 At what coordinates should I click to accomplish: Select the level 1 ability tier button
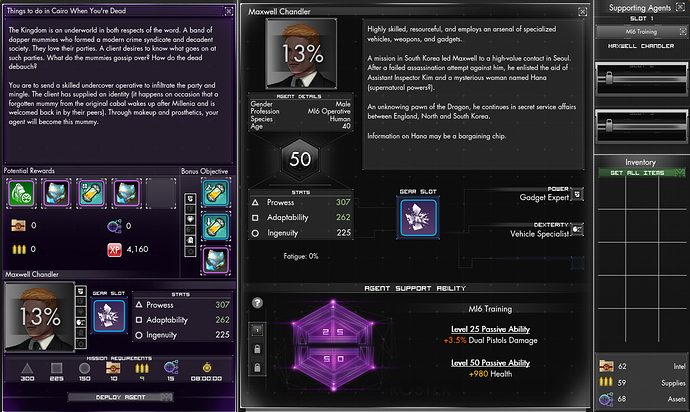(257, 330)
